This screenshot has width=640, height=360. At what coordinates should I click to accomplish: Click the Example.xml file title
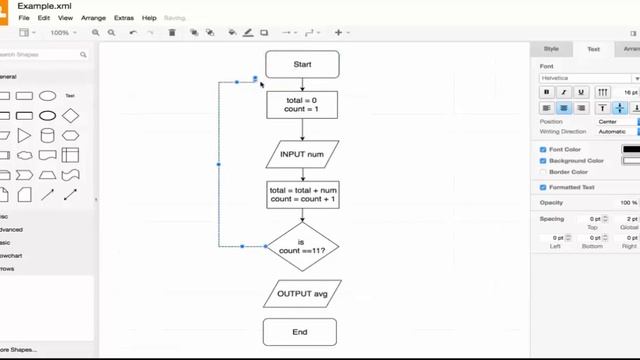(44, 6)
